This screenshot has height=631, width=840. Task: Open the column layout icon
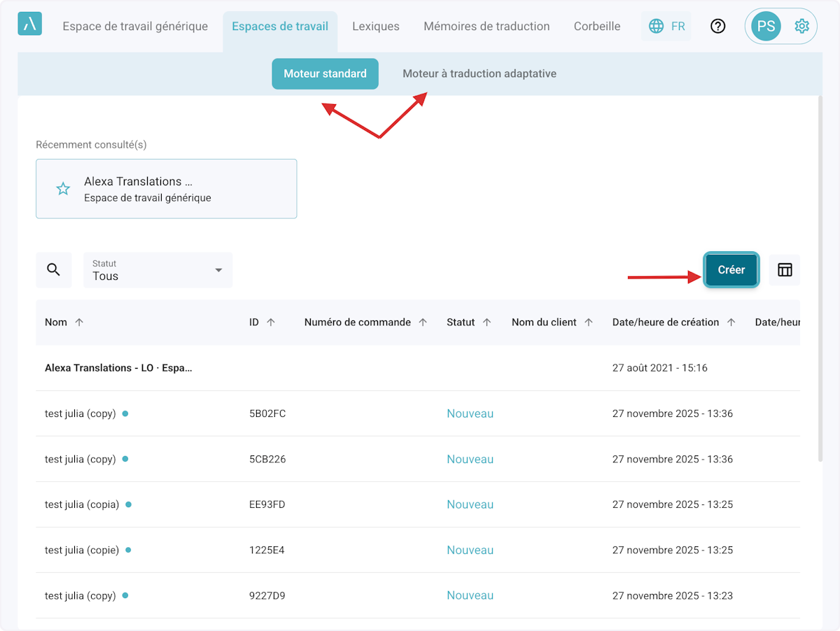(785, 270)
